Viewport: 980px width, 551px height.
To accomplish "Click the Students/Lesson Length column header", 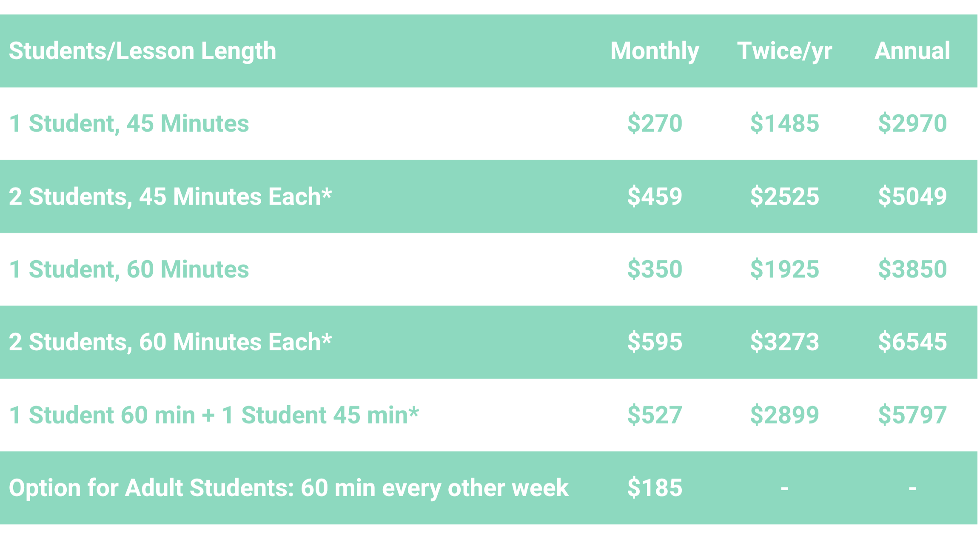I will pyautogui.click(x=142, y=51).
